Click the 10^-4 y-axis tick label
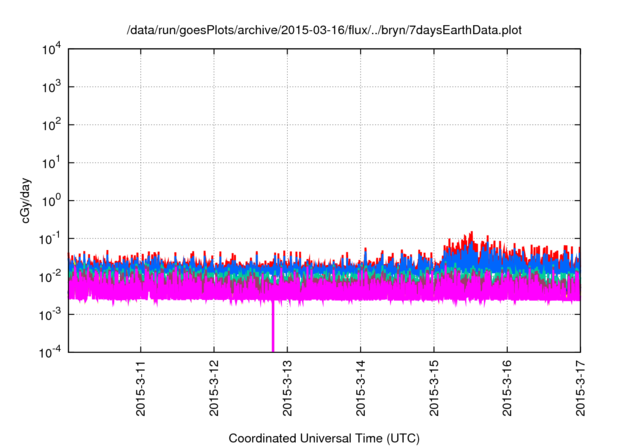Screen dimensions: 640x448 click(50, 352)
